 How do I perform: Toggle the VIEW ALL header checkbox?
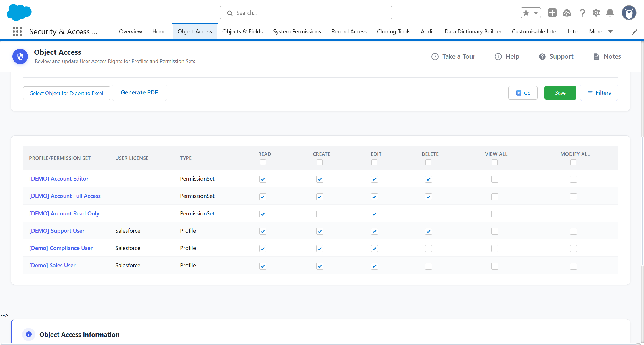(494, 162)
